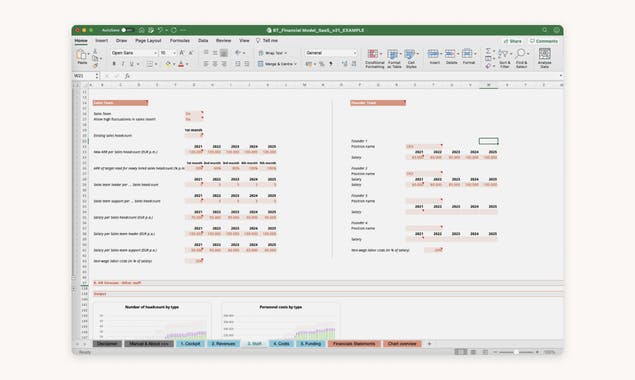
Task: Switch to Page Layout view in status bar
Action: pos(473,352)
